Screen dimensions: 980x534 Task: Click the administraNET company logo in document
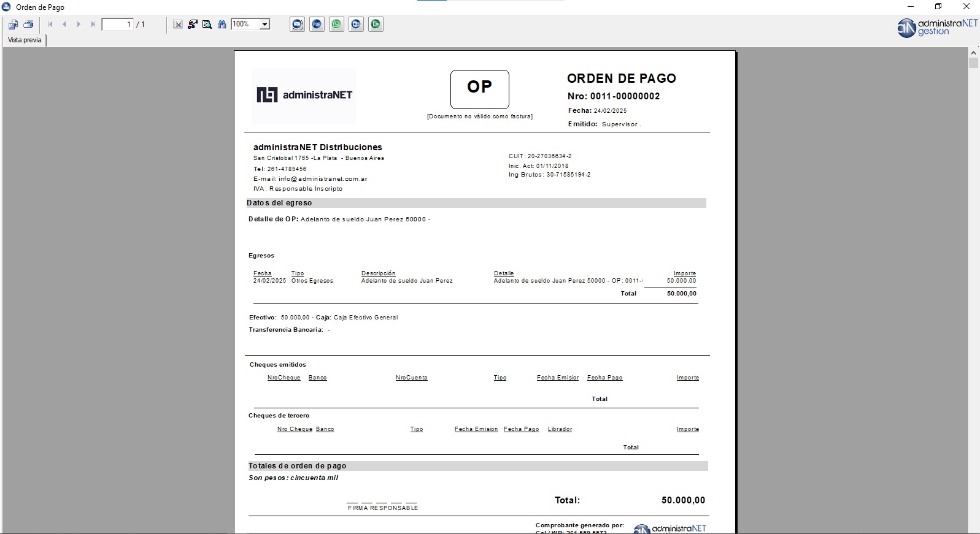(x=304, y=95)
